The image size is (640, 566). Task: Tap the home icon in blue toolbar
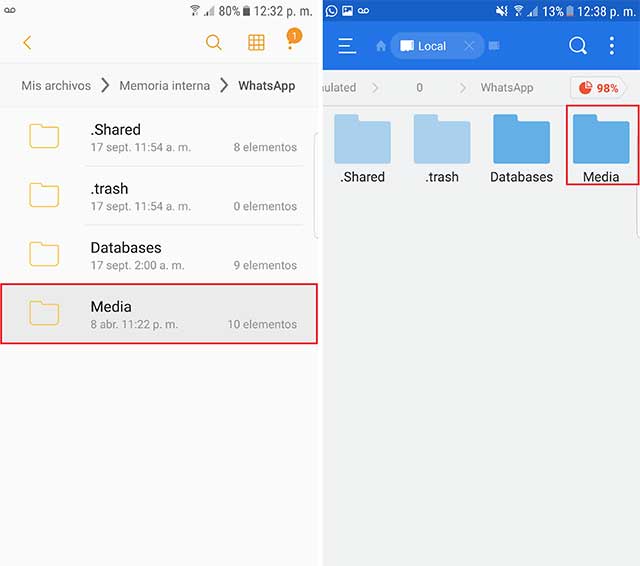[x=381, y=46]
